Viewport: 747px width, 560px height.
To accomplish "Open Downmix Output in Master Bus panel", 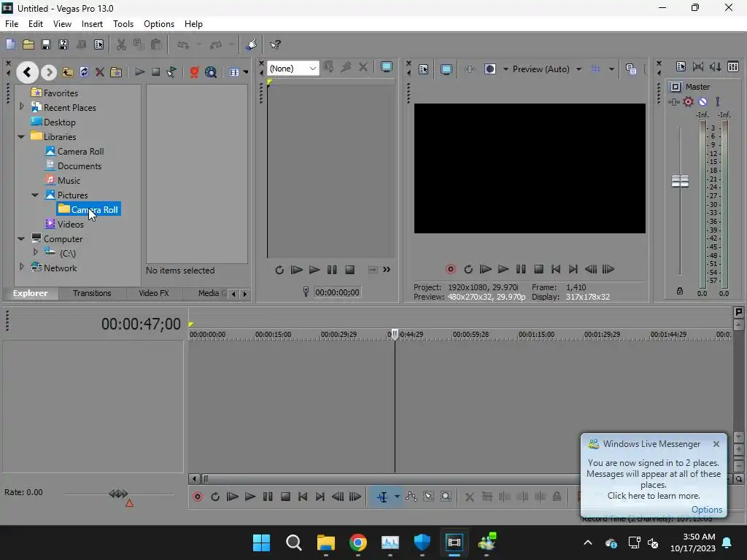I will click(698, 66).
